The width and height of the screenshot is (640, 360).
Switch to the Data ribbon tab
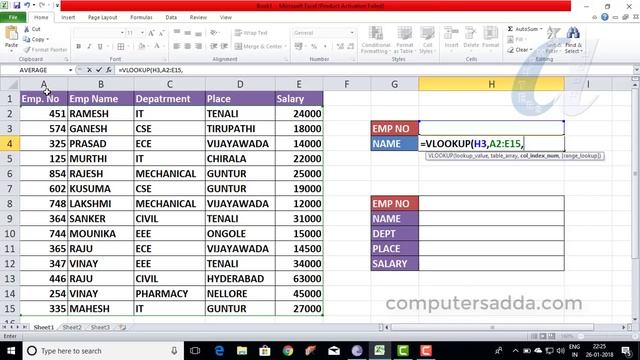point(171,17)
